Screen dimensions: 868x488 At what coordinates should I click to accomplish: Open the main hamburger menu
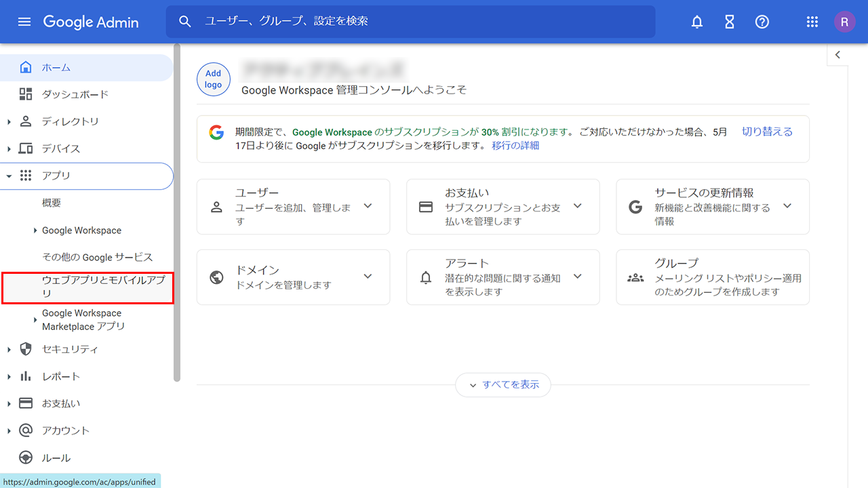(24, 22)
